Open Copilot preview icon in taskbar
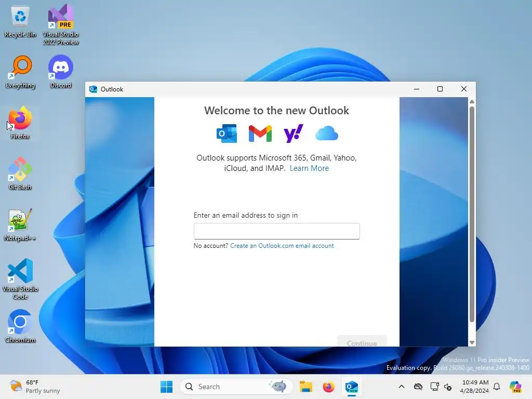This screenshot has width=532, height=399. tap(515, 387)
